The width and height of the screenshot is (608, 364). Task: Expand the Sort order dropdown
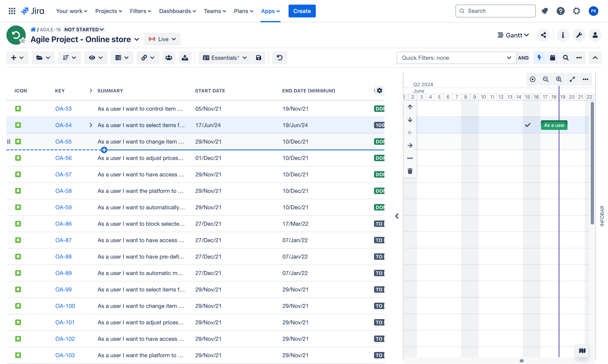[x=69, y=58]
